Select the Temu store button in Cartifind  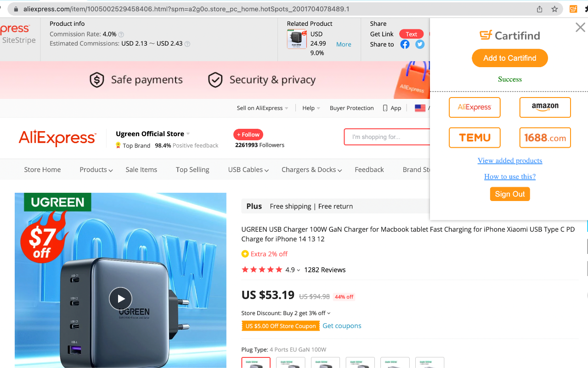click(x=475, y=138)
